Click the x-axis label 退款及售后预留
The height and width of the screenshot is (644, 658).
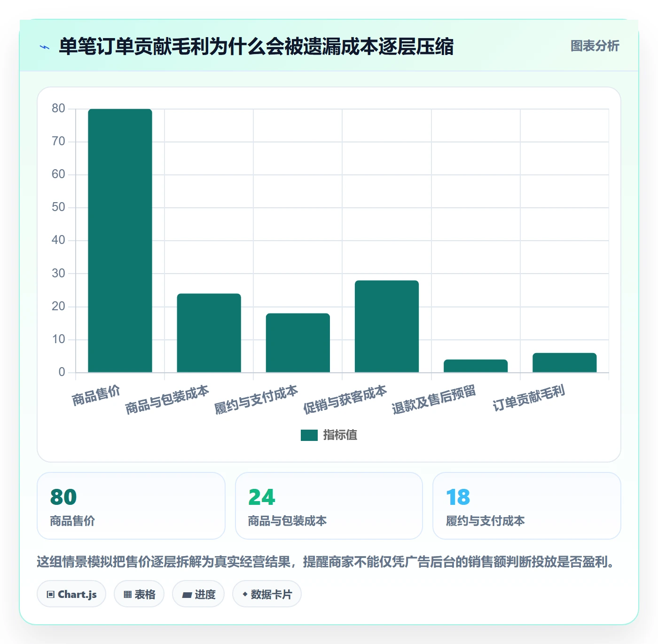click(x=434, y=400)
